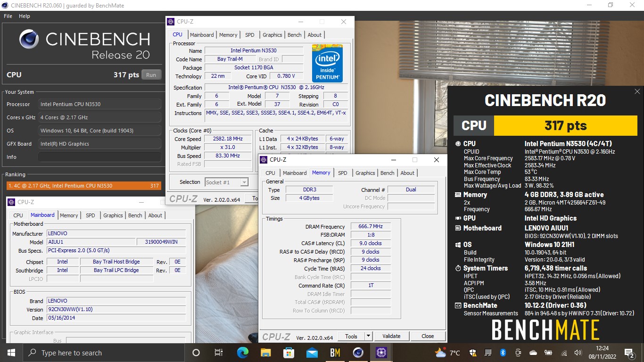
Task: Click the Motherboard icon in BenchMate panel
Action: point(458,228)
